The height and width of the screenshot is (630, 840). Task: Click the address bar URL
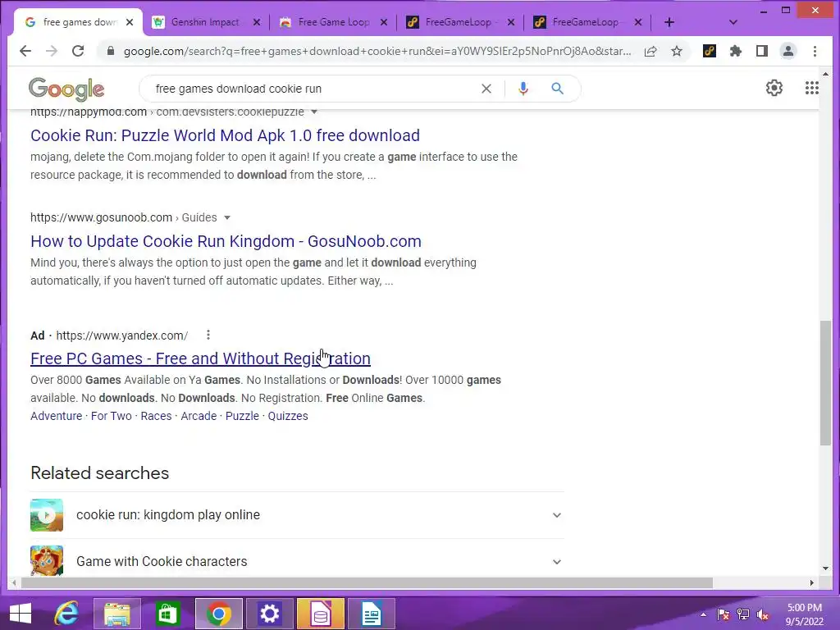pyautogui.click(x=377, y=52)
